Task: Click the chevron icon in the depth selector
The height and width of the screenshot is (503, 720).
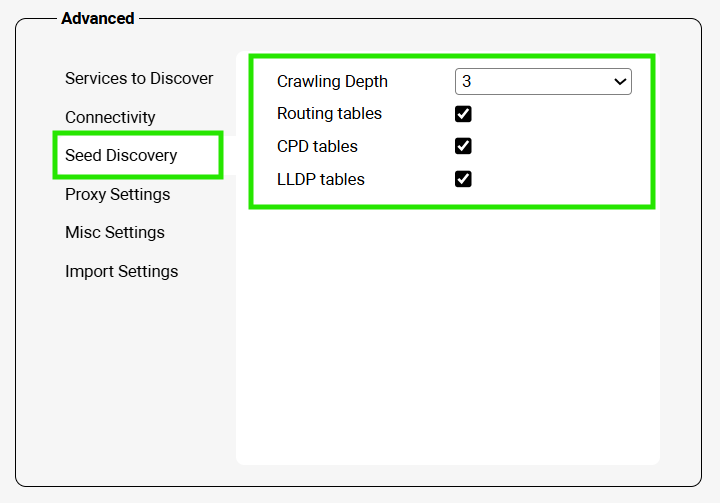Action: click(620, 82)
